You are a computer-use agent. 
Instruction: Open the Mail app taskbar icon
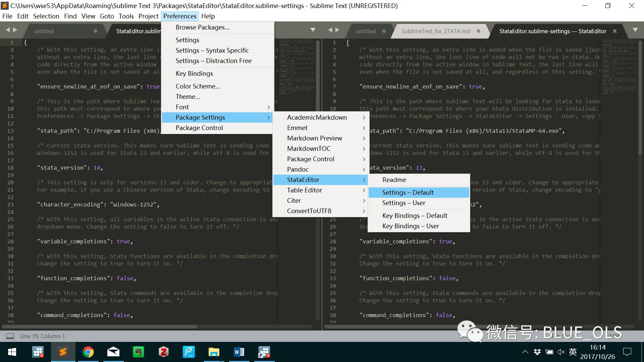(113, 352)
